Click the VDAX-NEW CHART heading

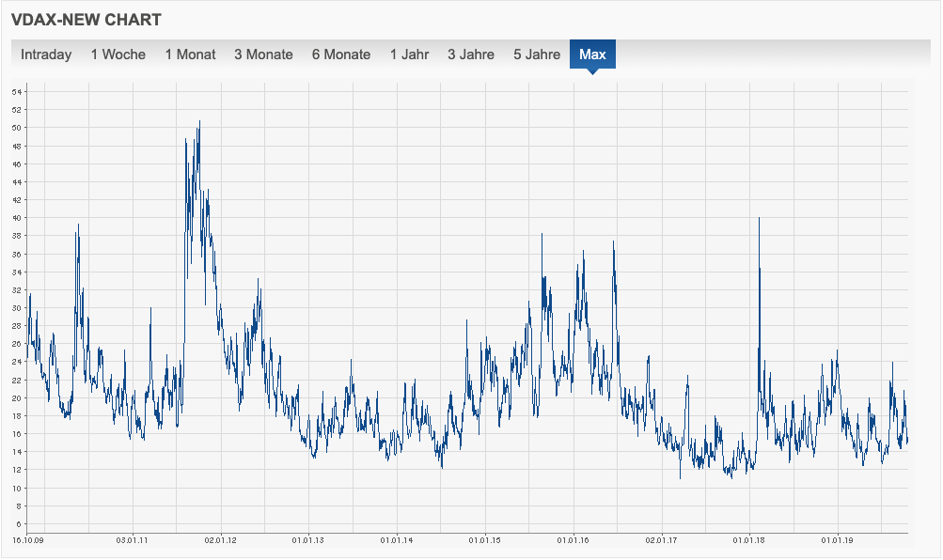(89, 19)
